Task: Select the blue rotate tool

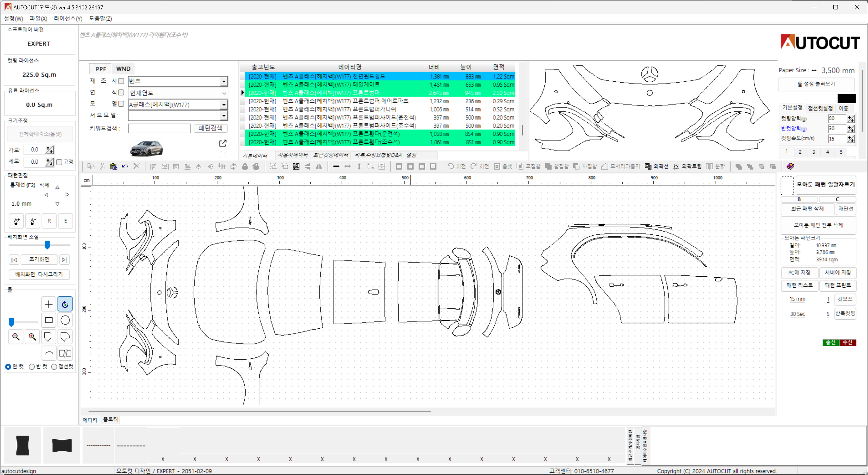Action: [65, 304]
